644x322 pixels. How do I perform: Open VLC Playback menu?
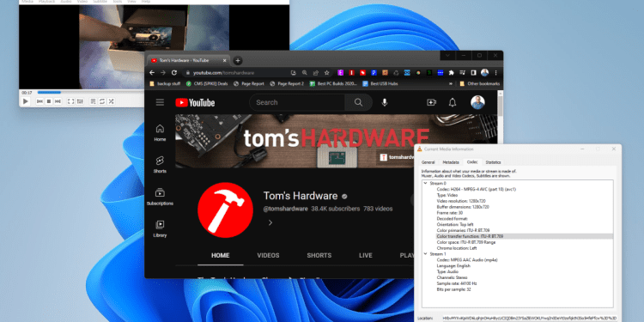point(47,2)
